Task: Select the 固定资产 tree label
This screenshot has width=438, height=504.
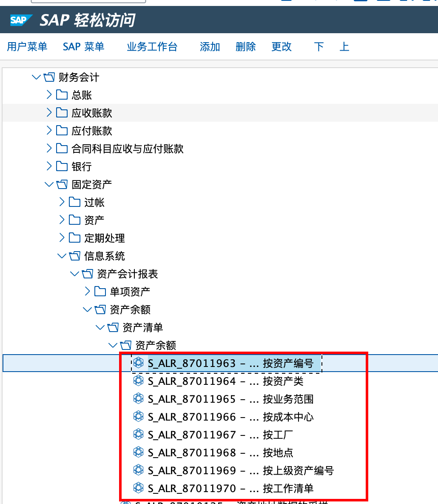Action: (x=91, y=184)
